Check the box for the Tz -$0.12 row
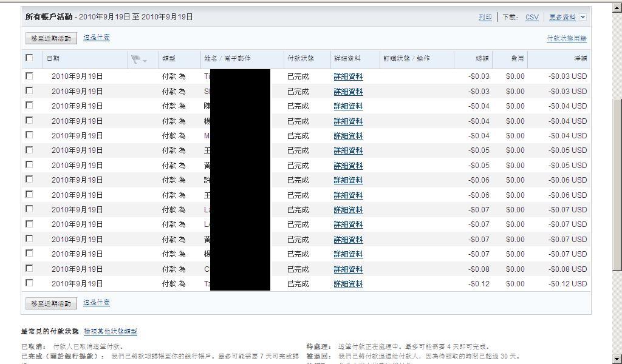Screen dimensions: 622x364 (29, 283)
